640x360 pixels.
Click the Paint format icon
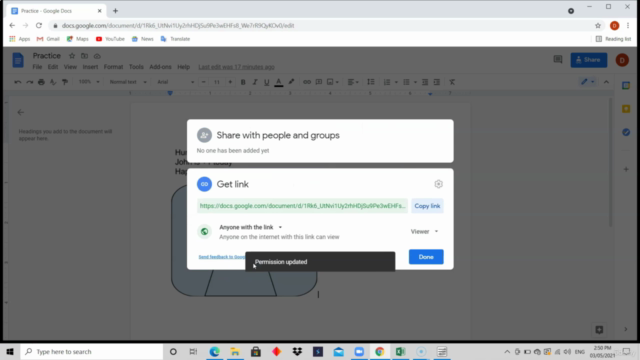(x=65, y=82)
